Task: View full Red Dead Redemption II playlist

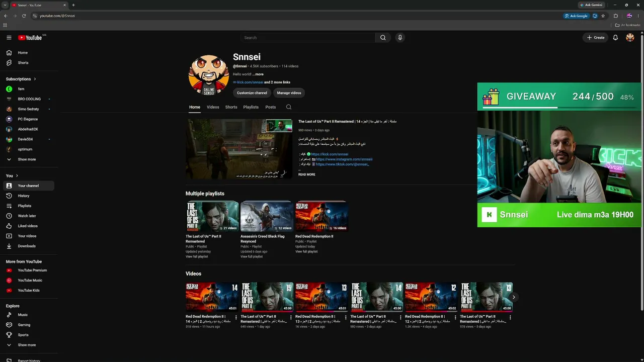Action: tap(306, 251)
